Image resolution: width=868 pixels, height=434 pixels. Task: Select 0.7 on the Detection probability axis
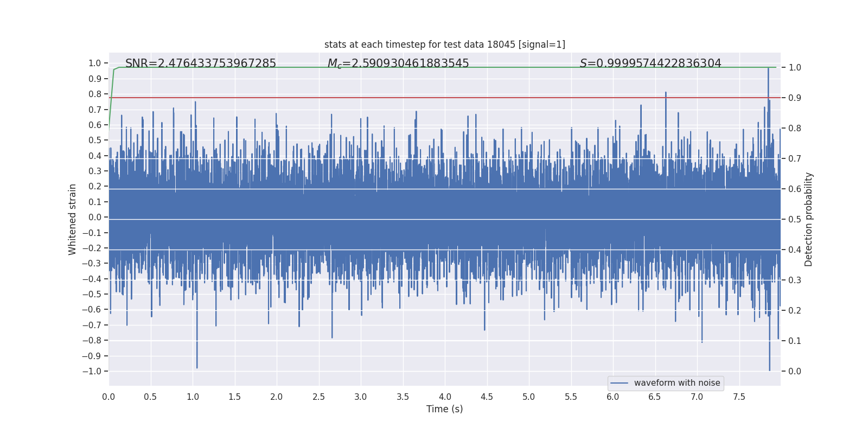[x=795, y=159]
